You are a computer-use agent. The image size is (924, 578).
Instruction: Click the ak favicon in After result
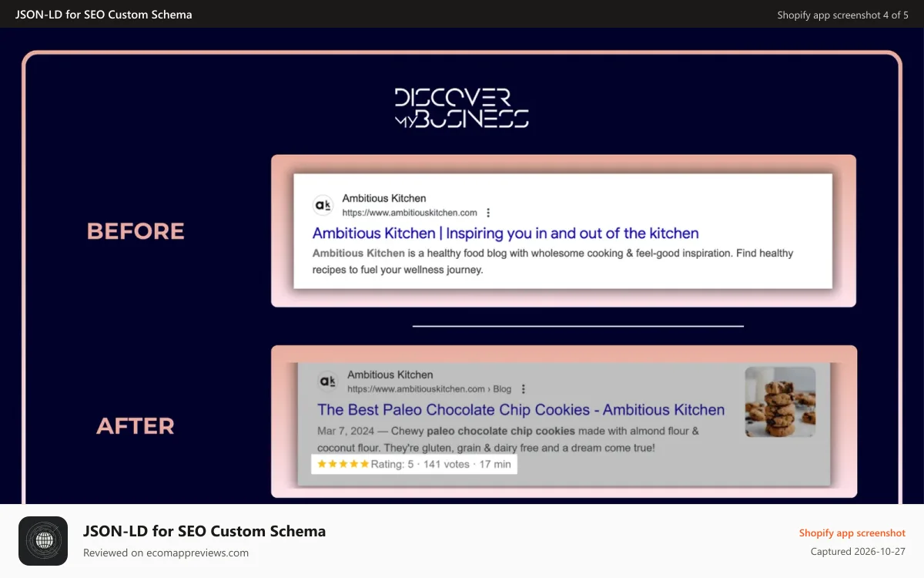(x=327, y=381)
